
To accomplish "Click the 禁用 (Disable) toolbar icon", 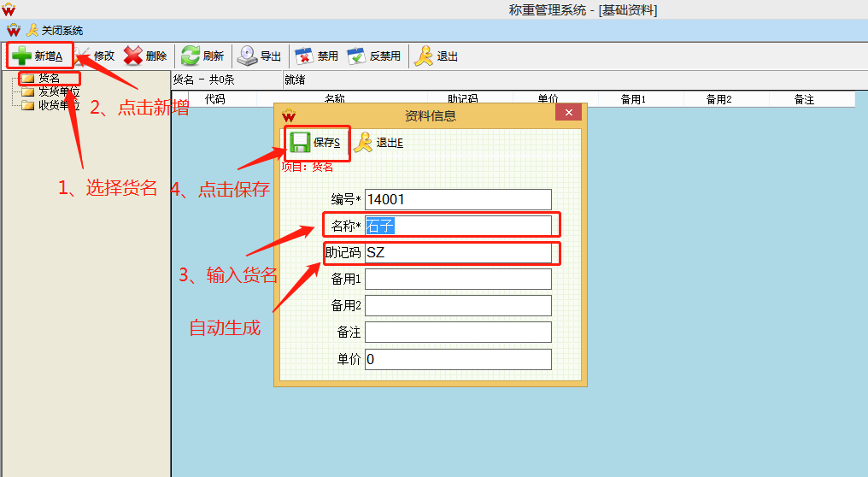I will pyautogui.click(x=305, y=56).
